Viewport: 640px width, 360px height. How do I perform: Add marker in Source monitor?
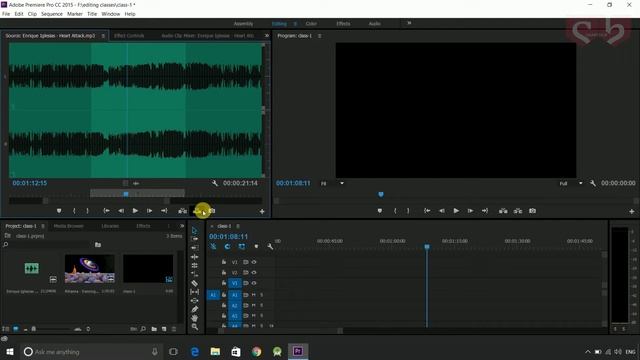click(x=59, y=211)
